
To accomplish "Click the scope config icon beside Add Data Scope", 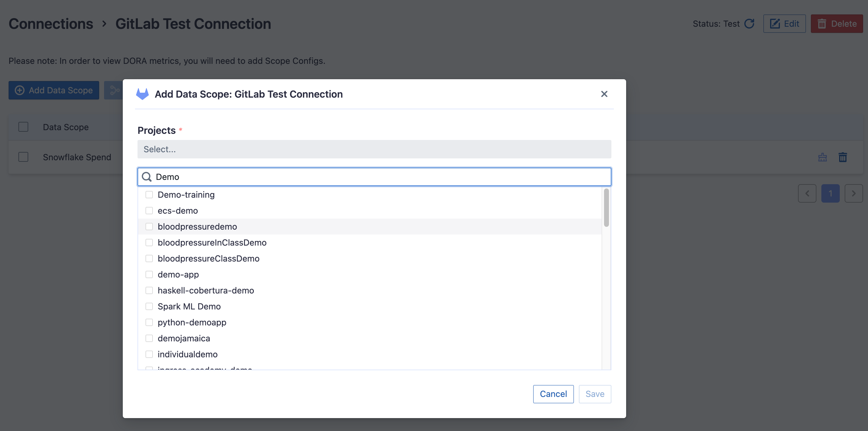I will 114,90.
